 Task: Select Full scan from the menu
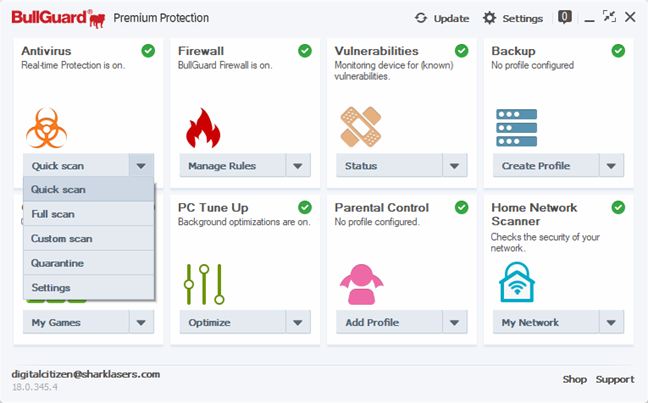point(88,214)
